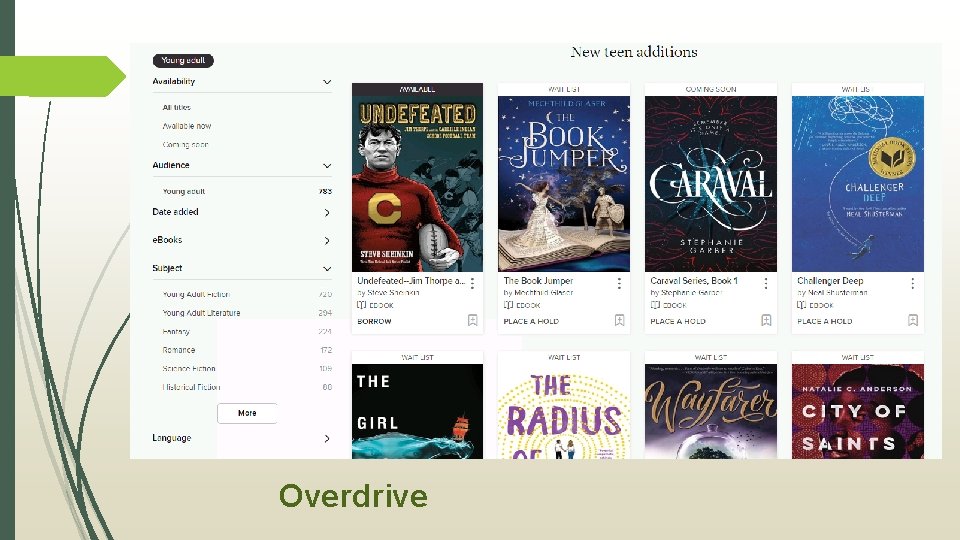Open author Steve Sheinkin link
960x540 pixels.
point(393,293)
